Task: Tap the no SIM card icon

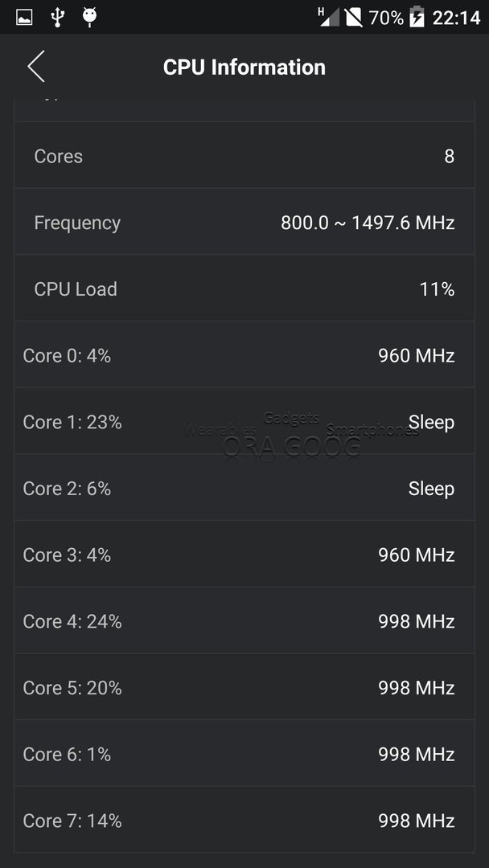Action: 353,17
